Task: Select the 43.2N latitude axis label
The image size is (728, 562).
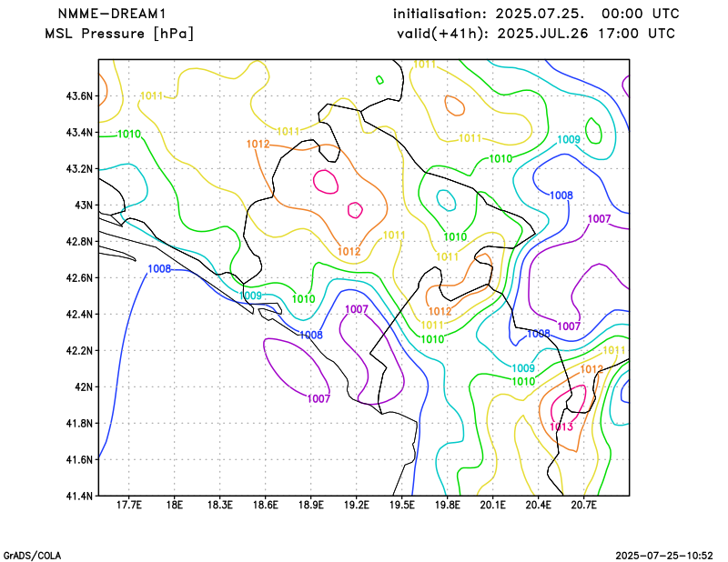Action: coord(79,169)
